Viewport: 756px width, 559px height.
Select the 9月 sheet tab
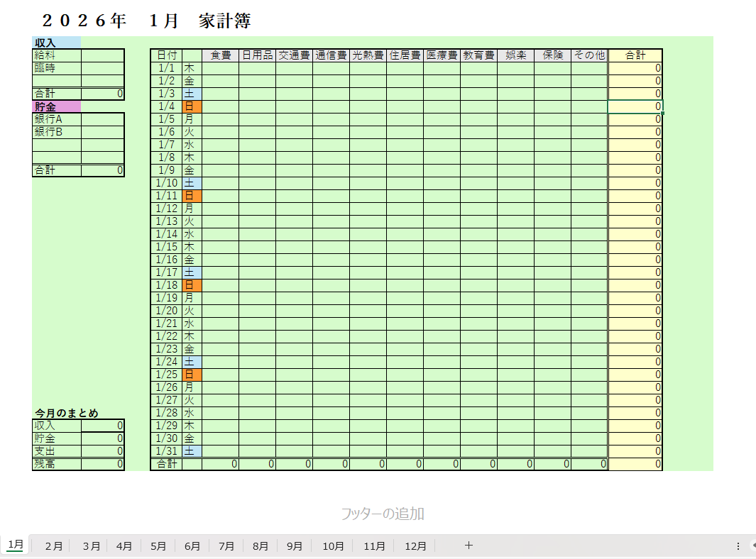coord(295,546)
